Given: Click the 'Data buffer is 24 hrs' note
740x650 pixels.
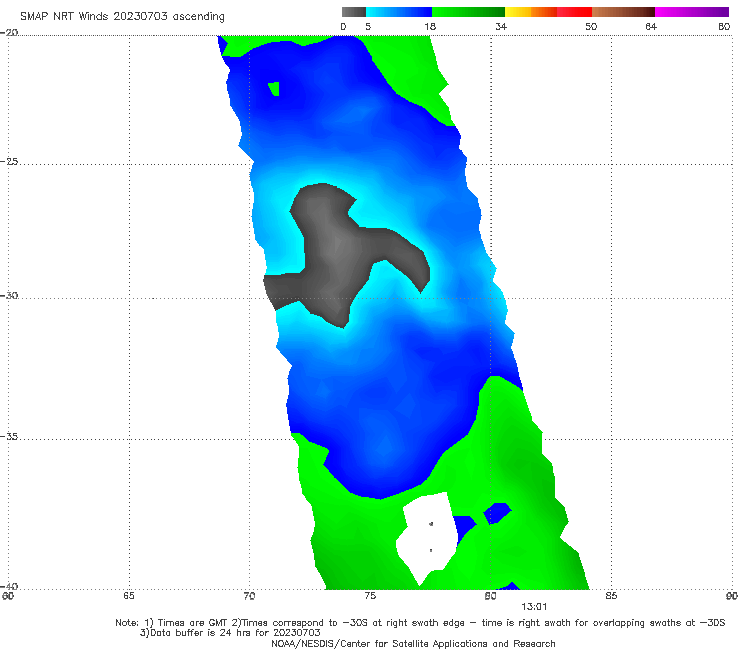Looking at the screenshot, I should (230, 633).
